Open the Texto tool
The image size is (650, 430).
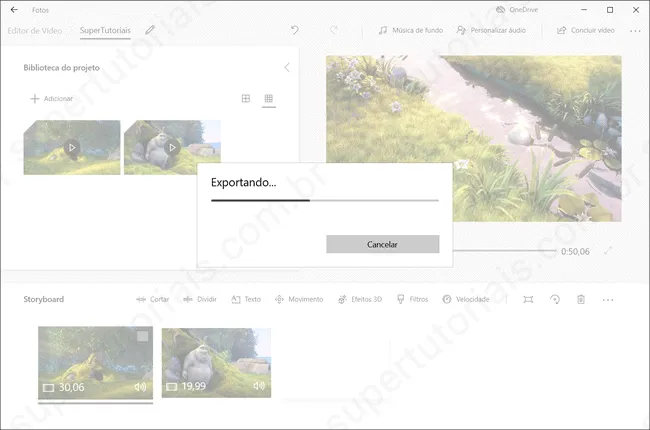click(246, 299)
